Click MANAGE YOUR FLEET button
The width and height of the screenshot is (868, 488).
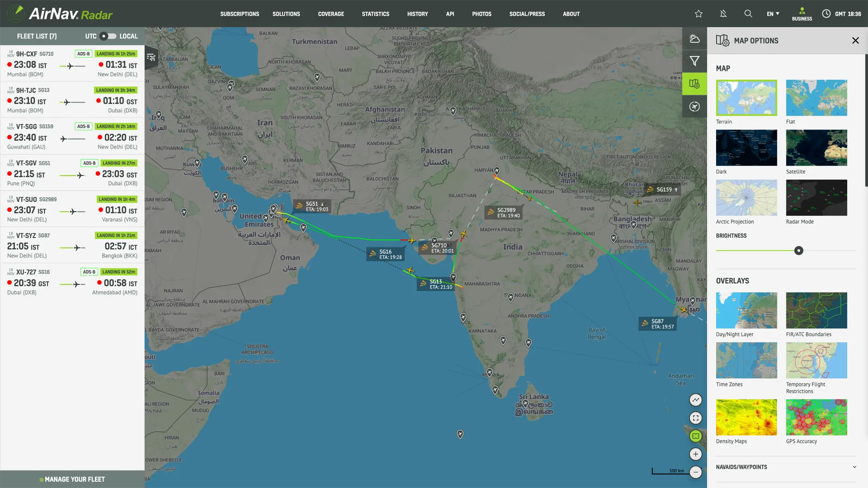pyautogui.click(x=72, y=479)
